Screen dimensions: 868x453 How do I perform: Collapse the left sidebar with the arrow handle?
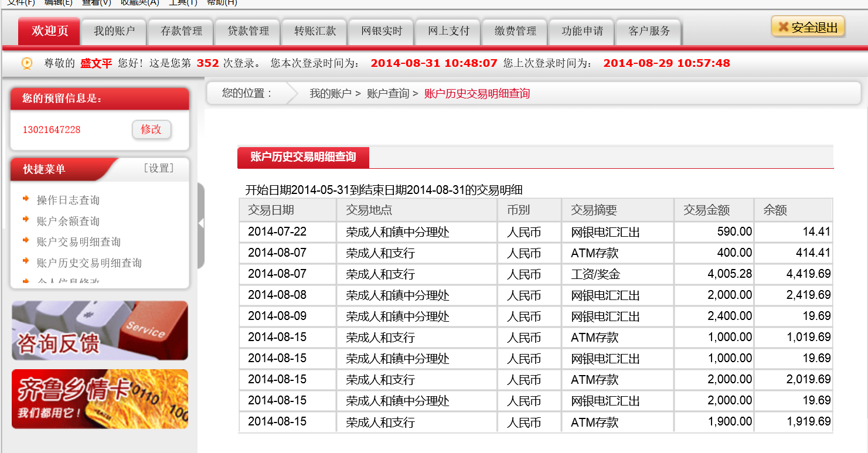coord(201,224)
